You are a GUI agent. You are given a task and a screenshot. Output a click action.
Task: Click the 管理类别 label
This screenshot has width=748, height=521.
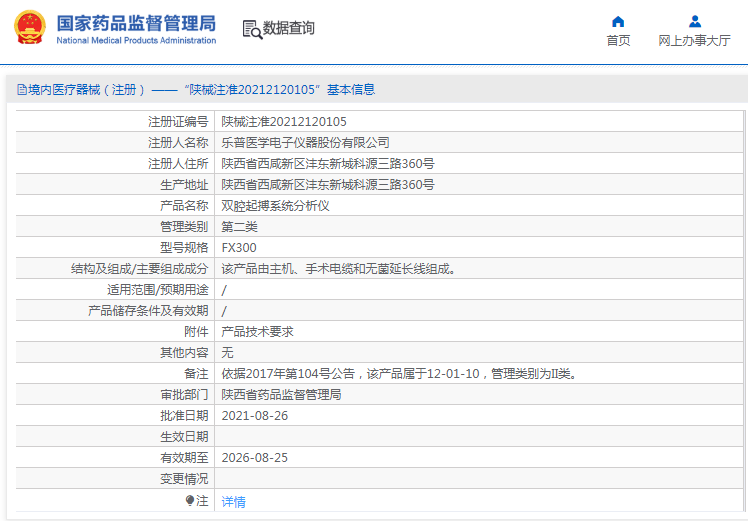coord(185,227)
